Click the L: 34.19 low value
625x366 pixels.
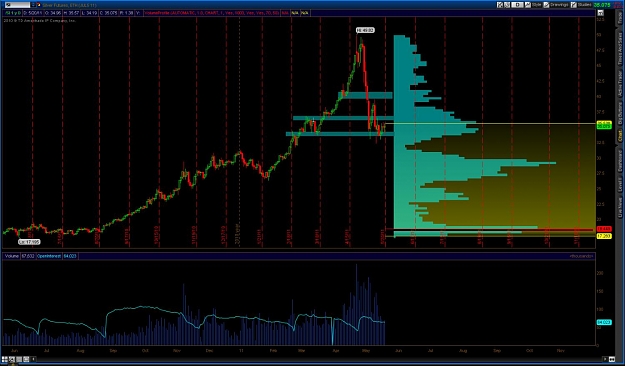(x=89, y=13)
